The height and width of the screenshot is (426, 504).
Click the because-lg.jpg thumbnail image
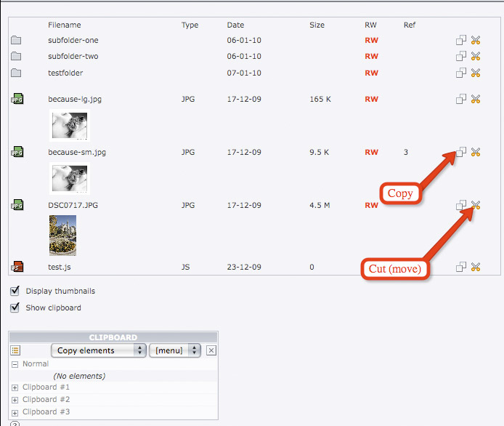click(69, 124)
